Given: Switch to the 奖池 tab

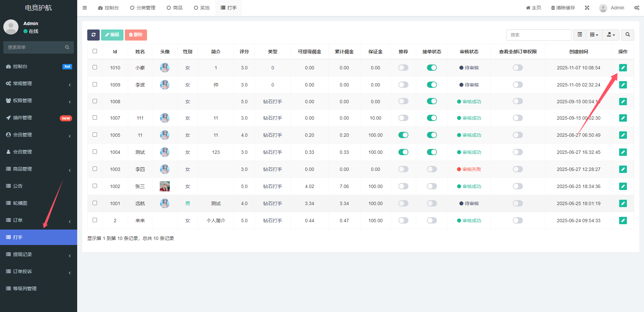Looking at the screenshot, I should pyautogui.click(x=202, y=8).
